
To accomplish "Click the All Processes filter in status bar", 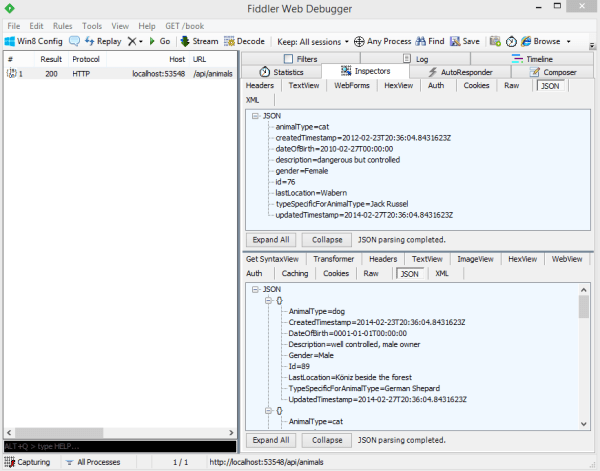I will tap(93, 462).
